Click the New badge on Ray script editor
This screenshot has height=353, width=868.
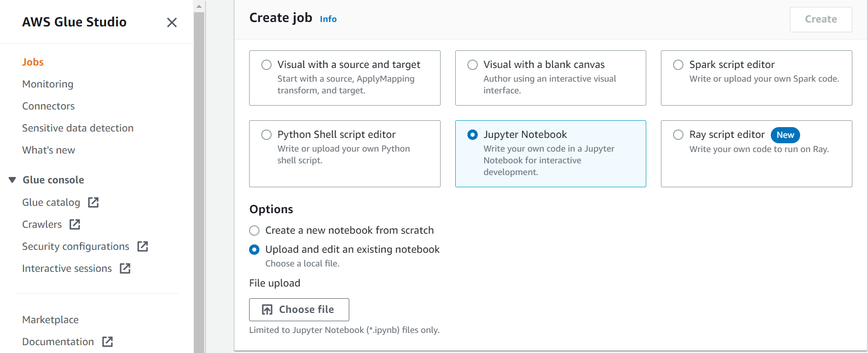click(785, 135)
